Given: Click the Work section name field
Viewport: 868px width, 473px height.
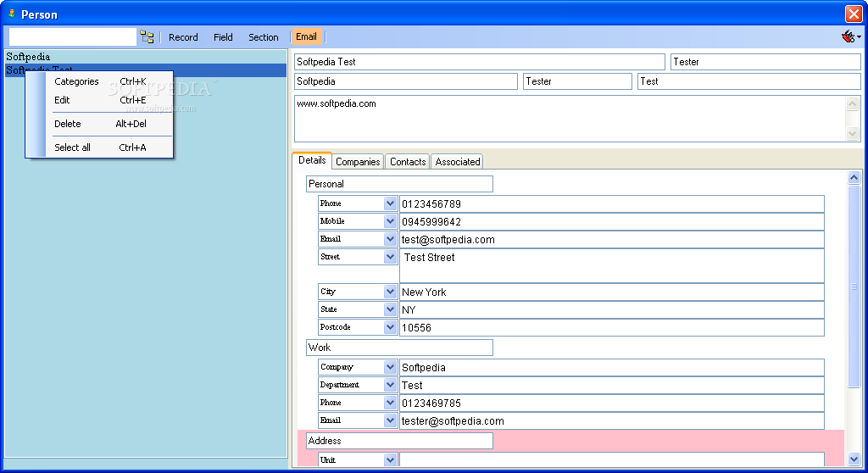Looking at the screenshot, I should pyautogui.click(x=399, y=348).
